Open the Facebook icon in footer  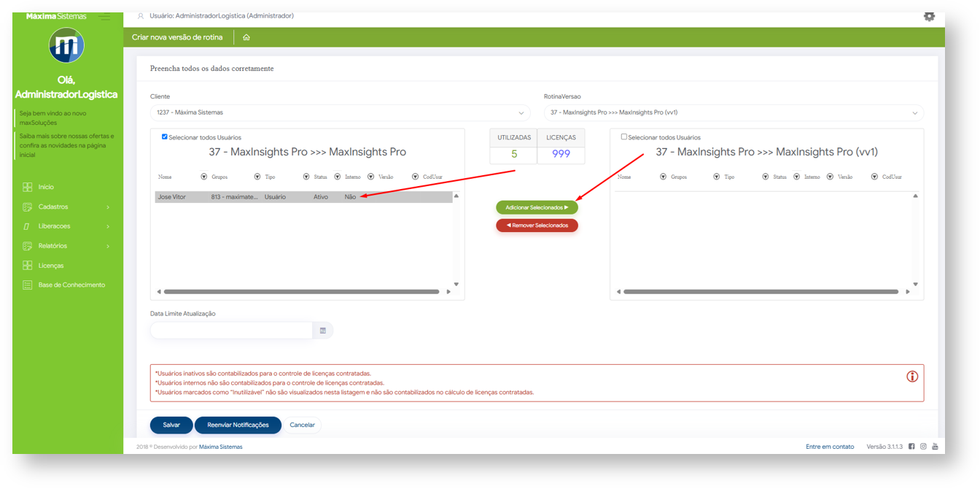(x=911, y=447)
